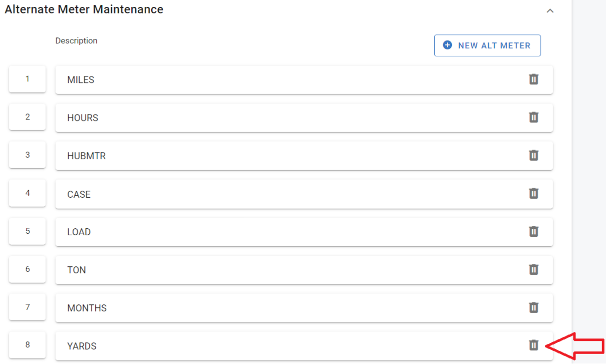Image resolution: width=606 pixels, height=364 pixels.
Task: Select meter number 1 box
Action: [x=28, y=79]
